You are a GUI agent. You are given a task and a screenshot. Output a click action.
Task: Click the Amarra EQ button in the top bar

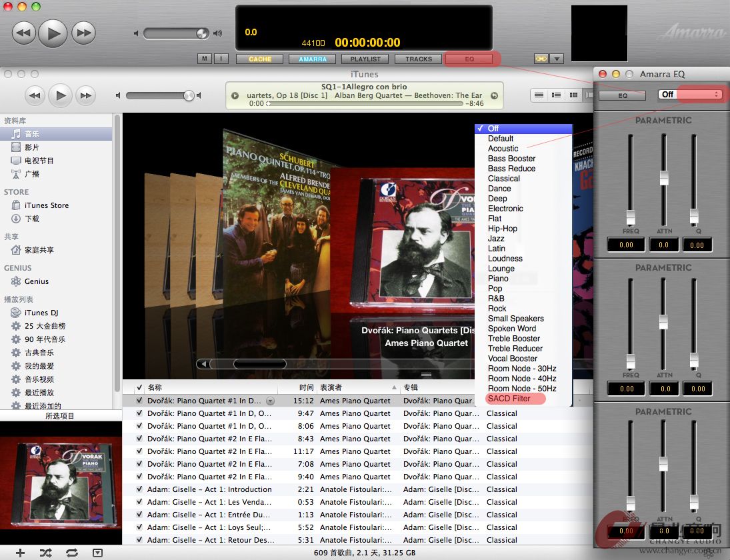(469, 59)
